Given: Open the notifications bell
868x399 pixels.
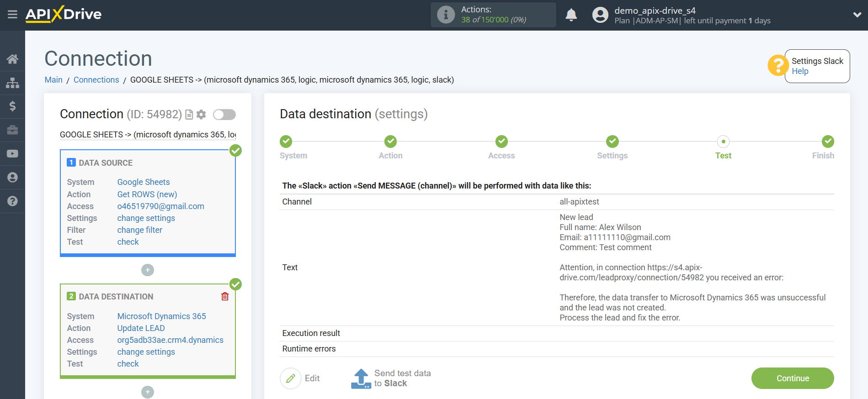Looking at the screenshot, I should (571, 15).
